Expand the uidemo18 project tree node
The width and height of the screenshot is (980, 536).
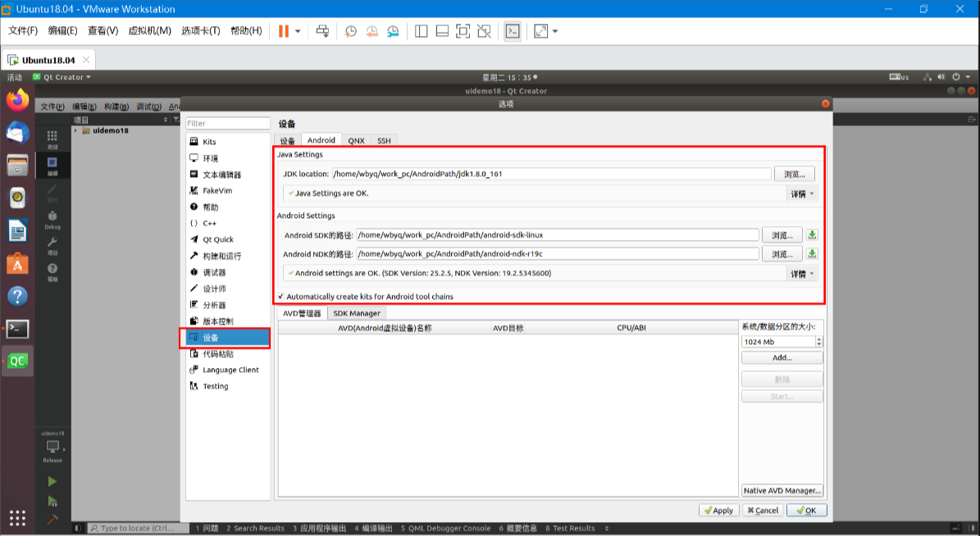(x=76, y=130)
